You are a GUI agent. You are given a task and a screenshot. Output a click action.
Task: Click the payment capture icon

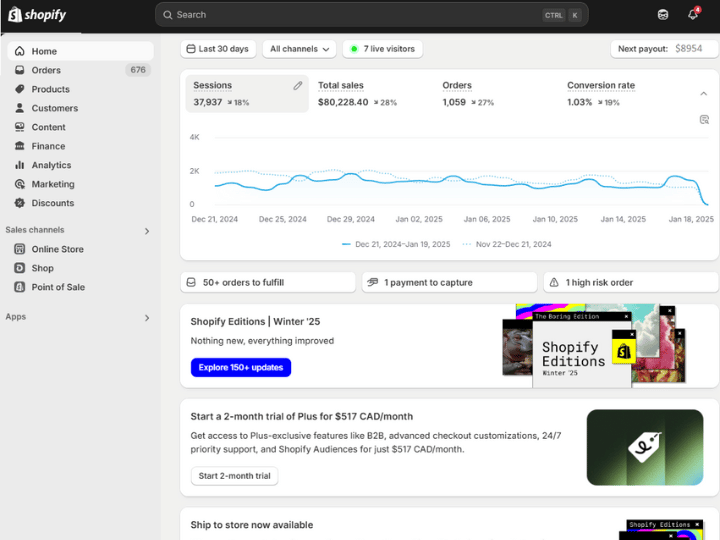[372, 282]
